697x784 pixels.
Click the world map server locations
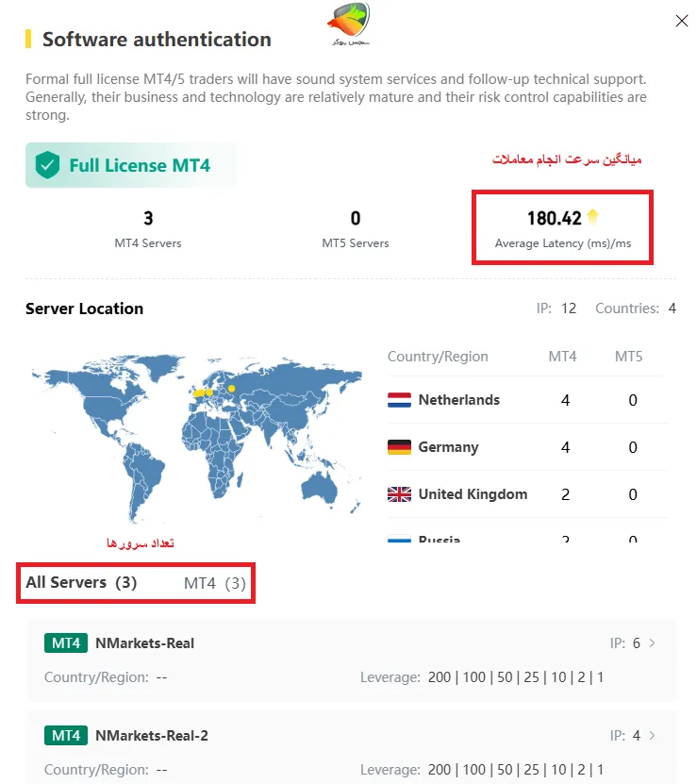click(195, 433)
